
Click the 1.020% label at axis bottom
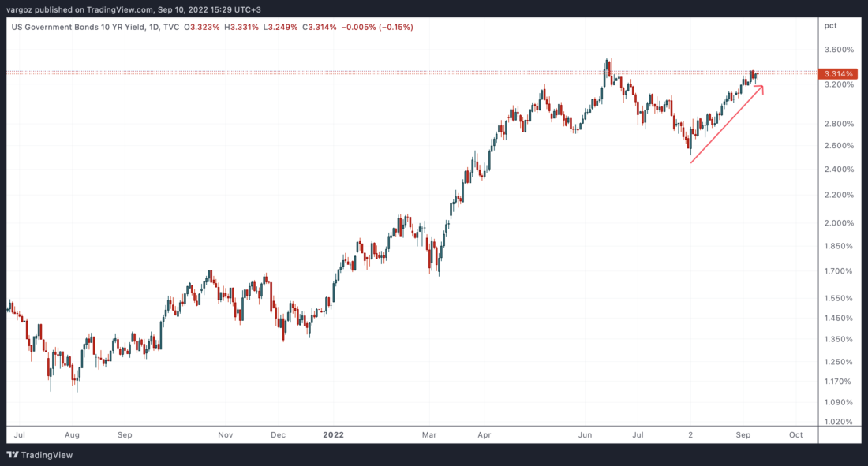[x=839, y=422]
